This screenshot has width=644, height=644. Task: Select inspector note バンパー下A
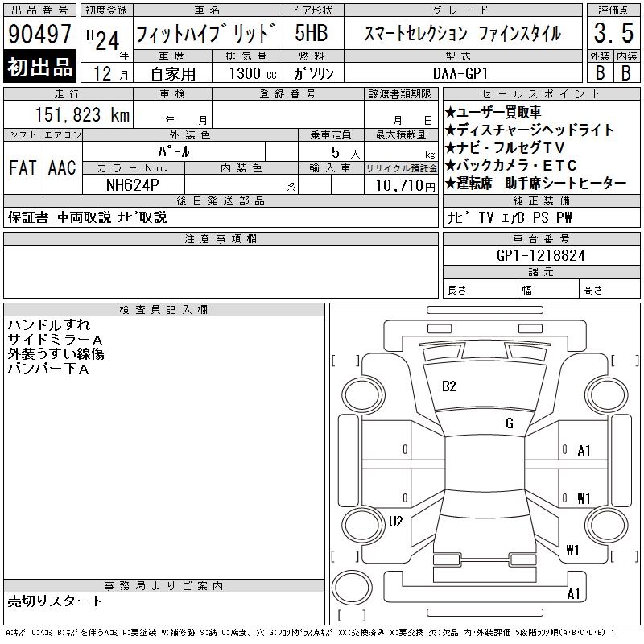(x=48, y=369)
